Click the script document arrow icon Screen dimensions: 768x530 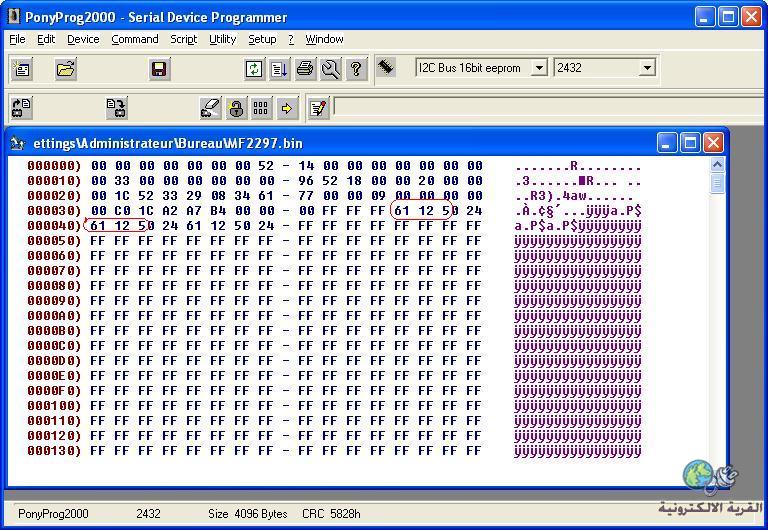click(280, 69)
